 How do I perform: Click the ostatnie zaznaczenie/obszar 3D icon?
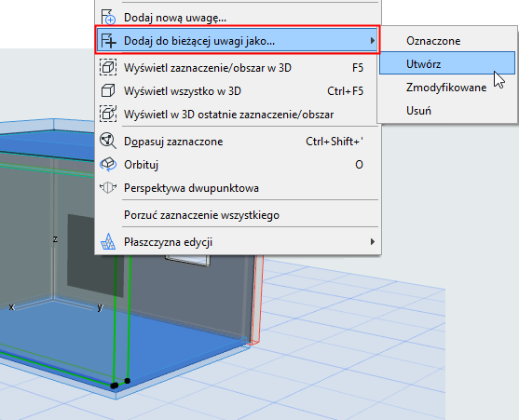pyautogui.click(x=108, y=115)
